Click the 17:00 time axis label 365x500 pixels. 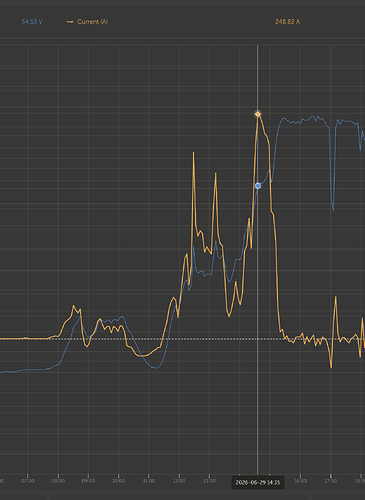coord(330,481)
